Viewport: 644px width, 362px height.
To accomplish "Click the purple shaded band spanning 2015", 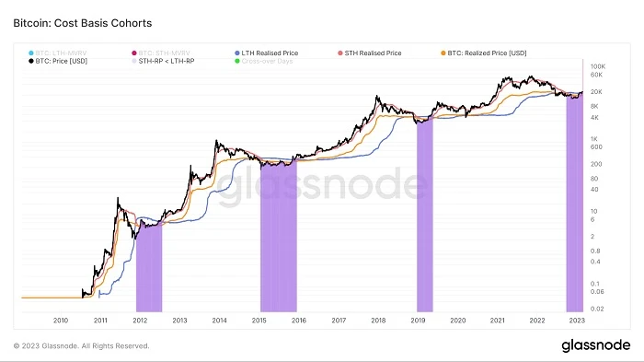I will point(279,237).
